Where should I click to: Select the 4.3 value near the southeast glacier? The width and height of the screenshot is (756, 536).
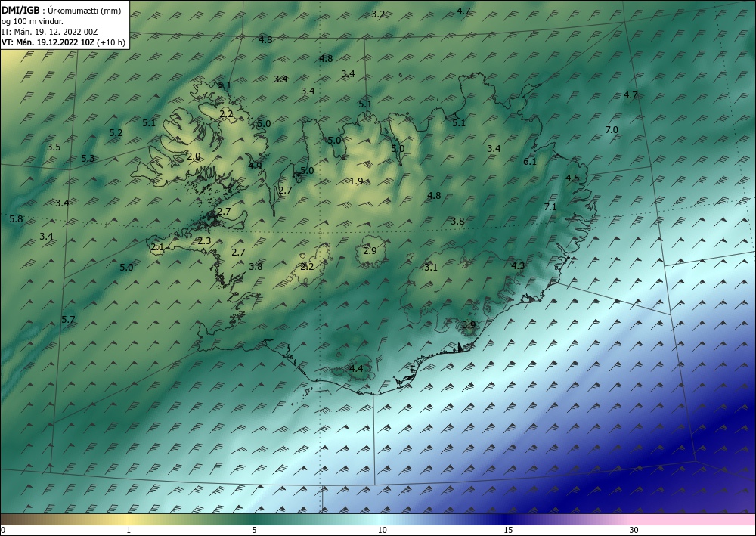point(518,265)
